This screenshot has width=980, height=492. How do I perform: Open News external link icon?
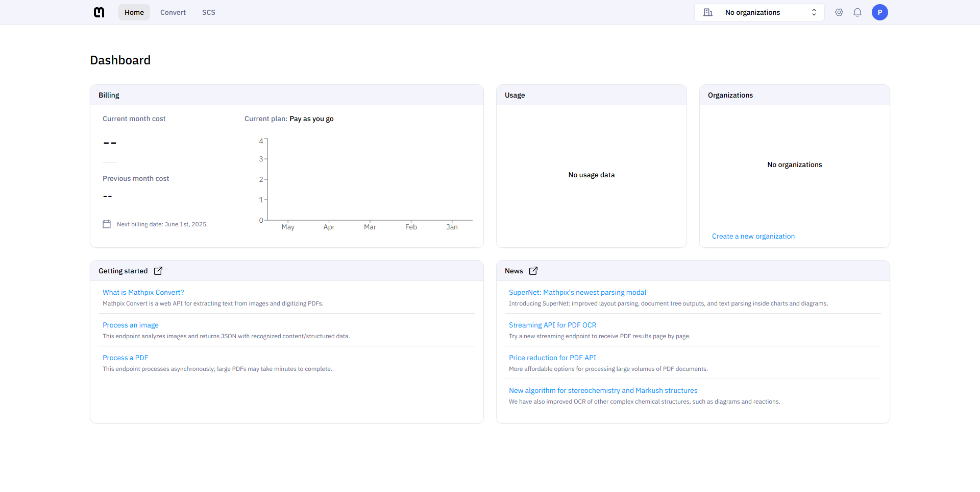pyautogui.click(x=533, y=271)
